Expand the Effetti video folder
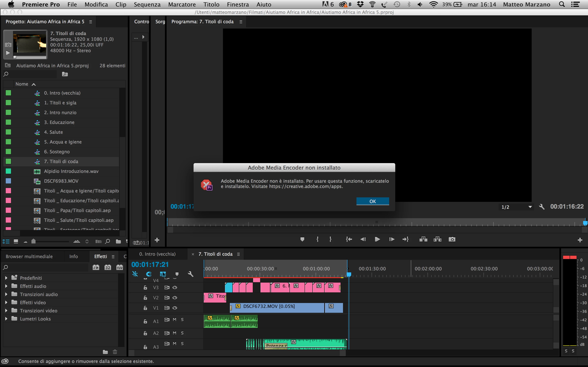 tap(6, 302)
